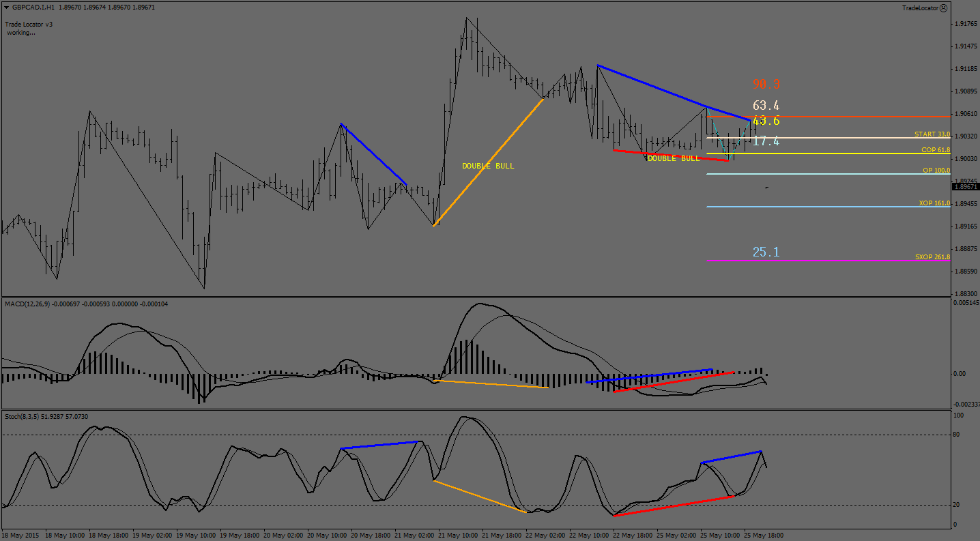Select the MACD(12,26,9) indicator label
This screenshot has width=980, height=541.
tap(28, 303)
